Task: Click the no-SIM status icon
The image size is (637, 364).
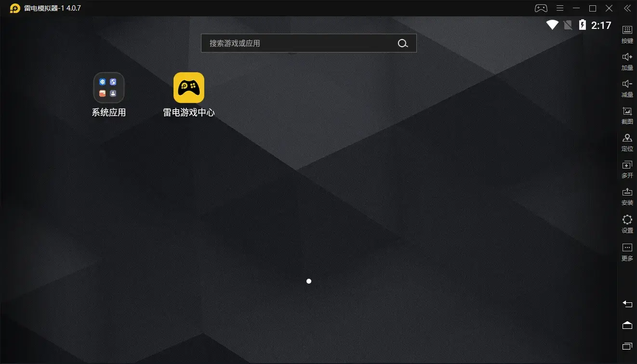Action: 568,25
